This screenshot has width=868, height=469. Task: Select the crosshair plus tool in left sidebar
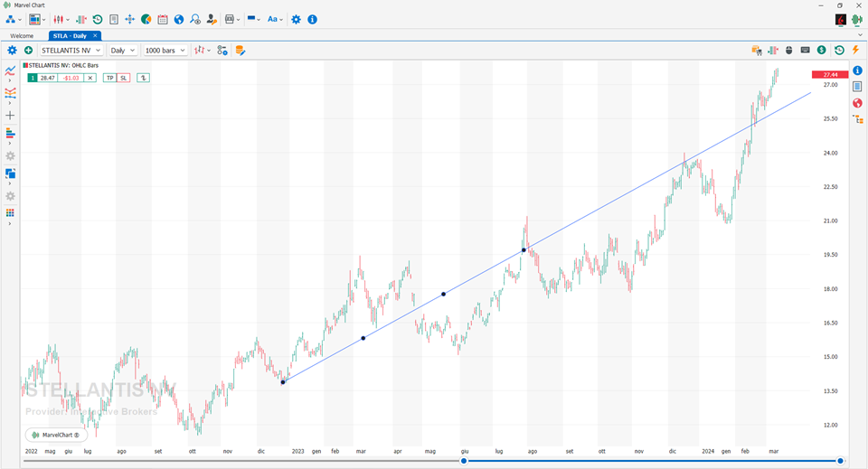[x=10, y=116]
